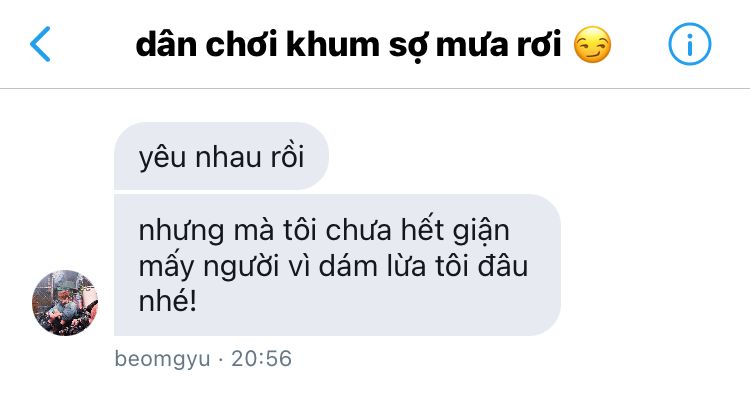Show group details with the info icon

[689, 44]
